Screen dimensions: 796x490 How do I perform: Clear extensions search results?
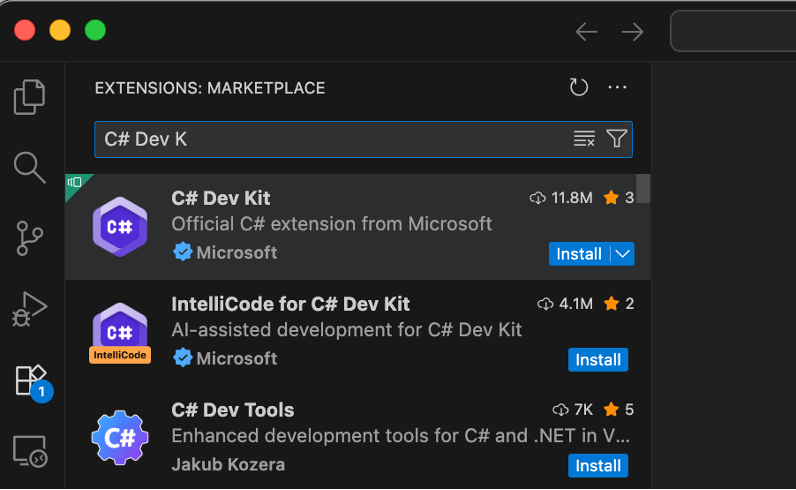[584, 139]
